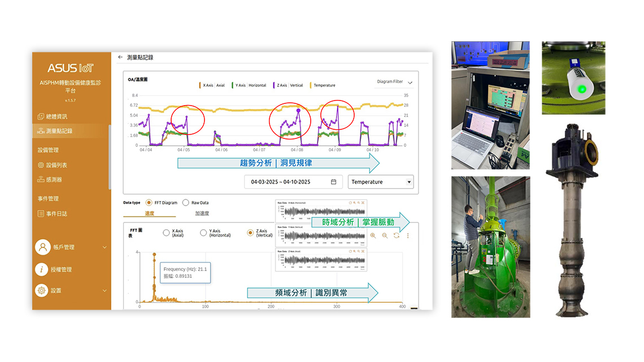644x362 pixels.
Task: Select the Raw Data radio button
Action: (186, 202)
